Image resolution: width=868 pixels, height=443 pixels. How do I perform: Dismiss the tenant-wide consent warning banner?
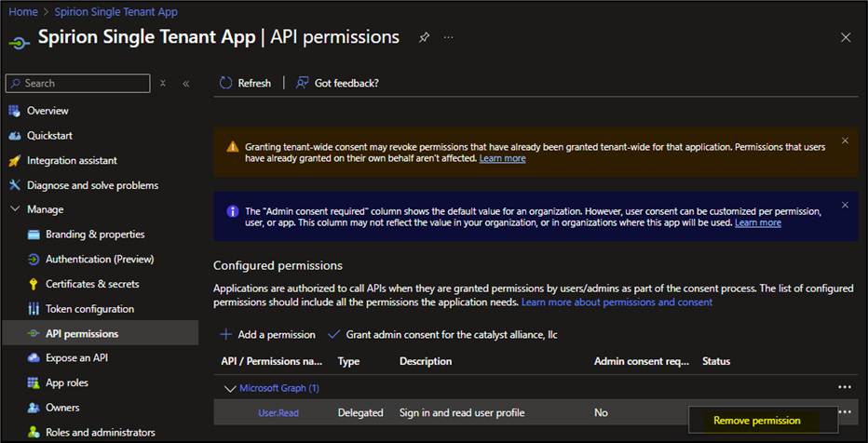pyautogui.click(x=845, y=141)
